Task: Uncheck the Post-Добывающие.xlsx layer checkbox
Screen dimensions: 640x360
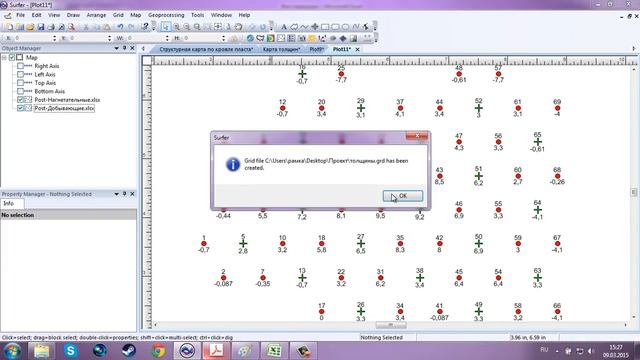Action: (x=20, y=108)
